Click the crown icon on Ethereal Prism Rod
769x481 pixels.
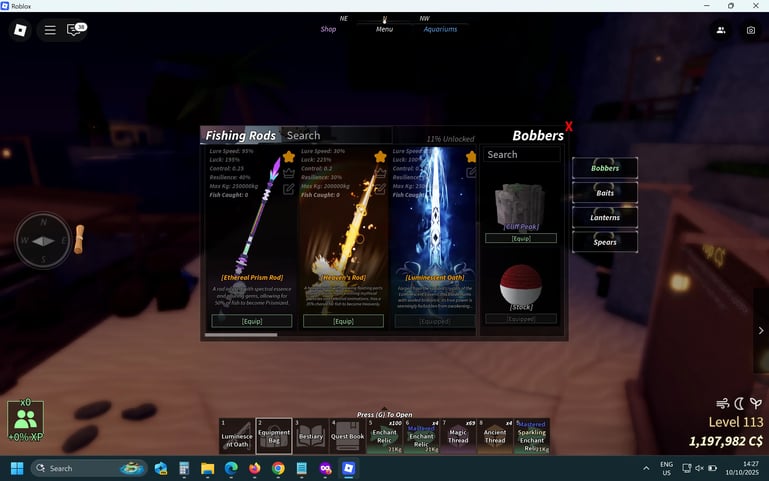point(289,172)
